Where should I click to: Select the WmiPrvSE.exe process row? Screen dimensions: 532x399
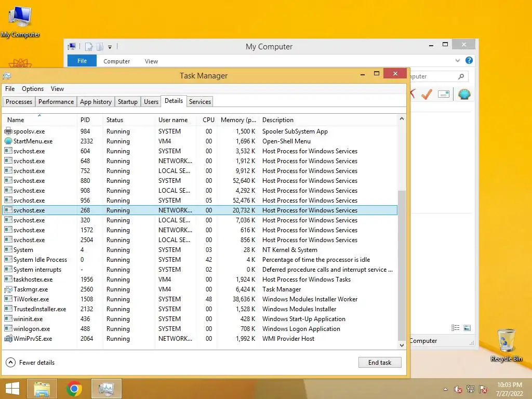(200, 338)
